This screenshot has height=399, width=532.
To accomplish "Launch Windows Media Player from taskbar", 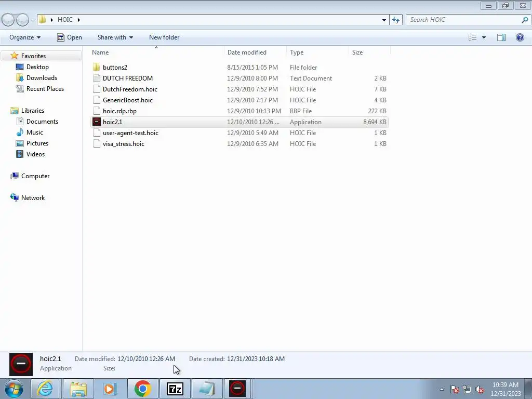I will [110, 389].
